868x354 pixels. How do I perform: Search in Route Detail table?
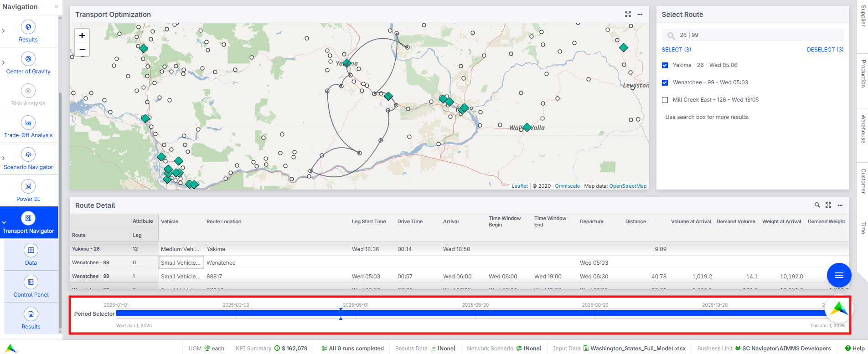click(817, 205)
